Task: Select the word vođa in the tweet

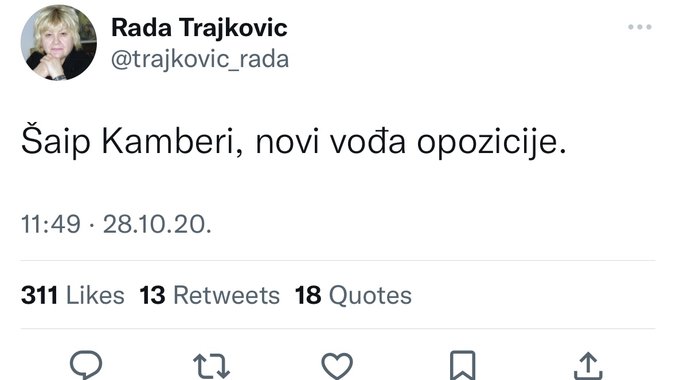Action: tap(368, 141)
